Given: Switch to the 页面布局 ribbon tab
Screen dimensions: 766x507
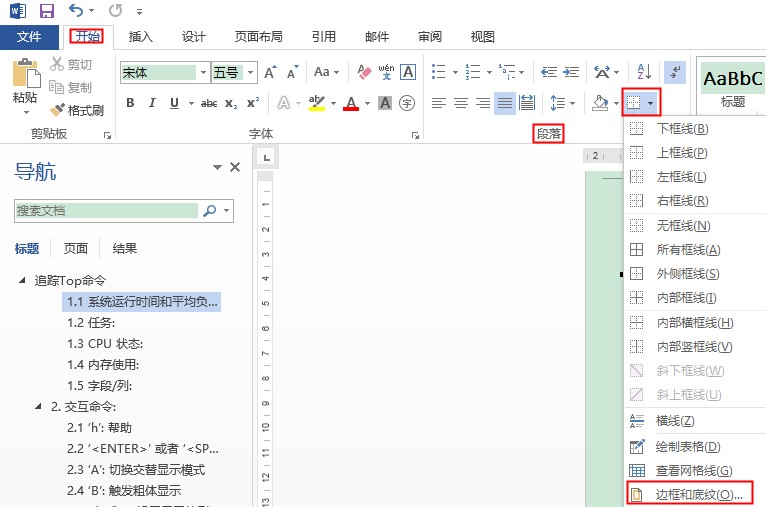Looking at the screenshot, I should 258,37.
